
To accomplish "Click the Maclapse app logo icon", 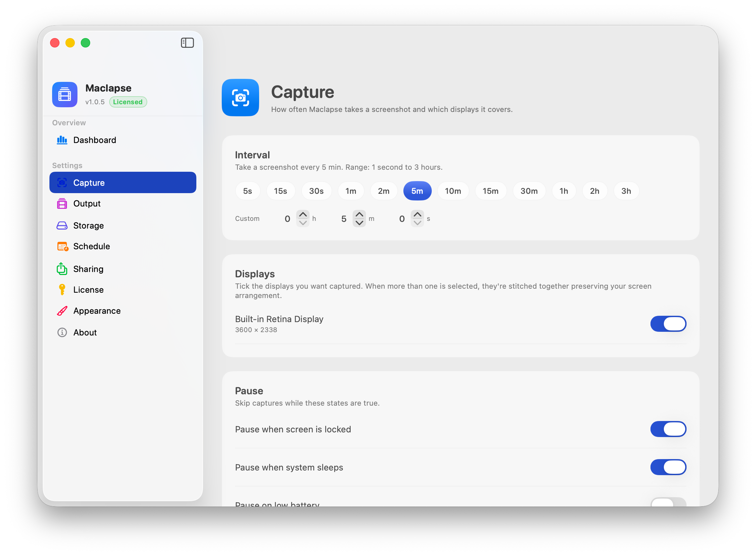I will click(x=65, y=95).
